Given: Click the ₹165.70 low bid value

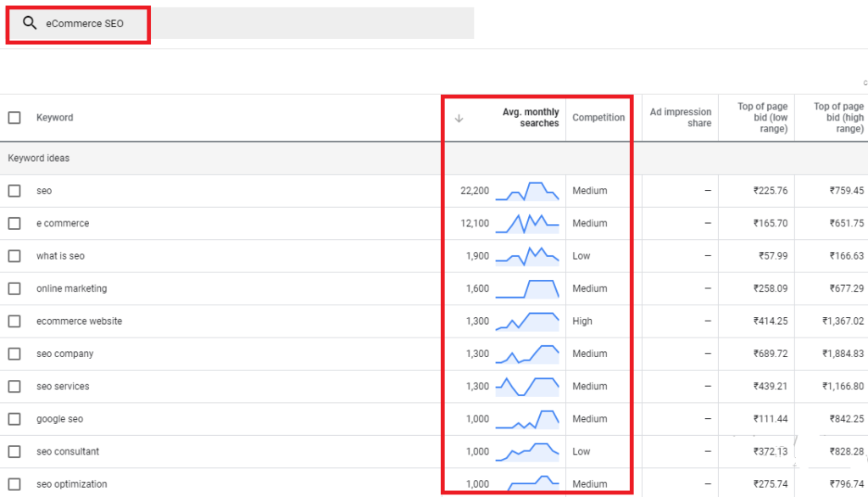Looking at the screenshot, I should pos(770,223).
